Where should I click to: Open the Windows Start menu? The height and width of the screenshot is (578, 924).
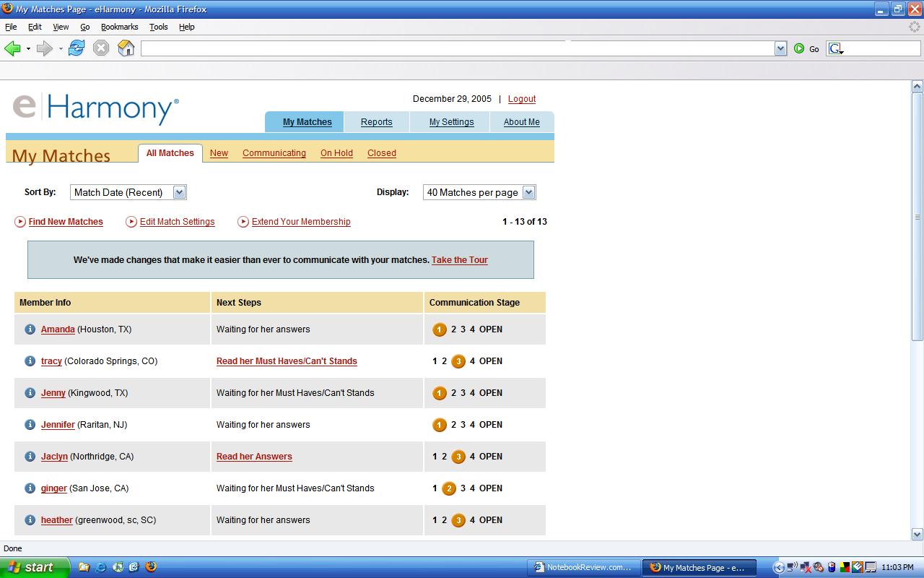point(34,567)
